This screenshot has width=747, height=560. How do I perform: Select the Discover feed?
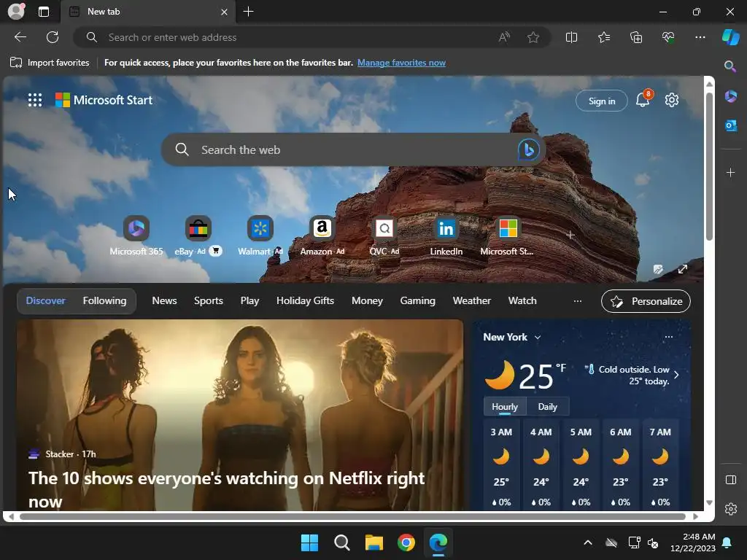pyautogui.click(x=46, y=300)
